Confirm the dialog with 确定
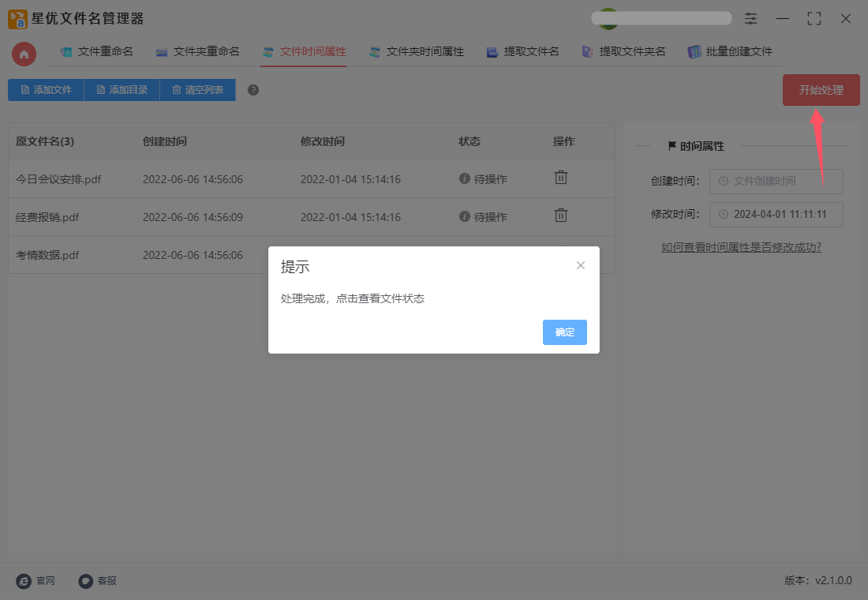The width and height of the screenshot is (868, 600). coord(565,332)
